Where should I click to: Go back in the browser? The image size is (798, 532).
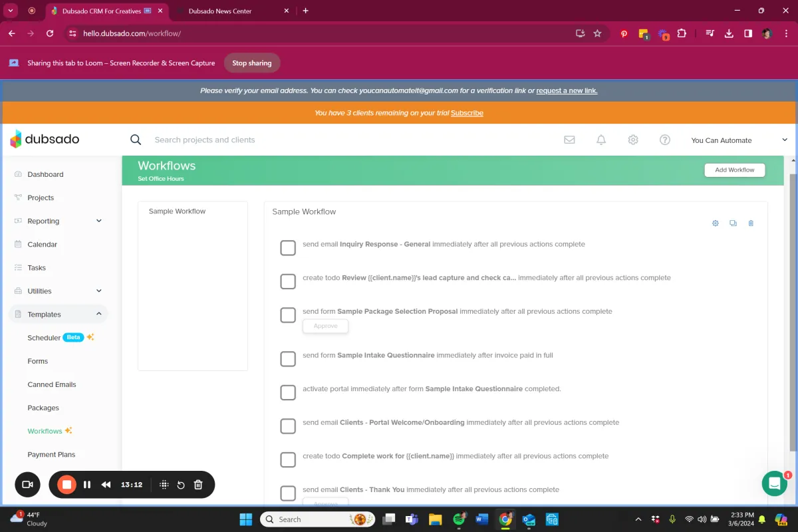coord(12,33)
